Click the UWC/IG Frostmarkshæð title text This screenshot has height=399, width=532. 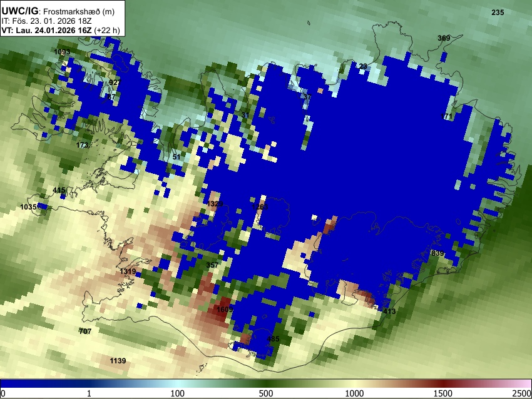pos(58,11)
